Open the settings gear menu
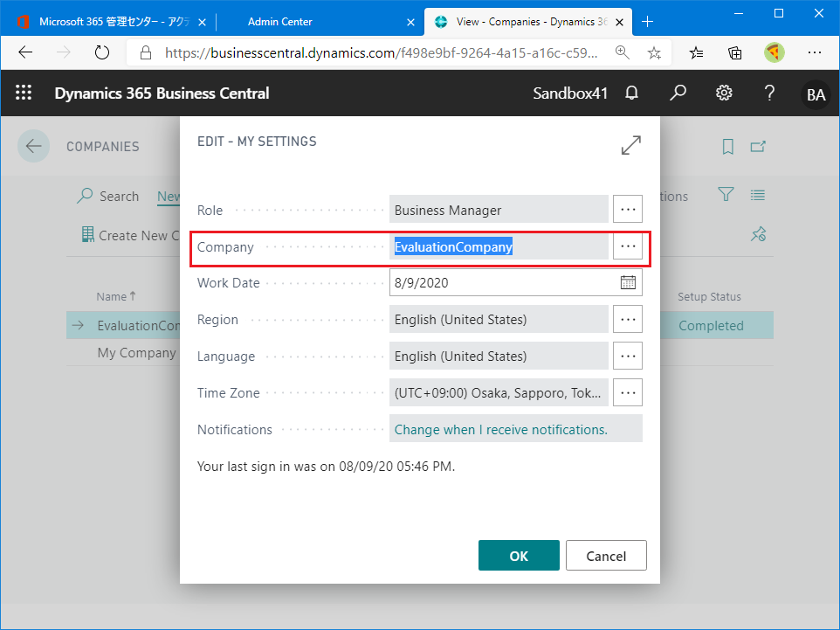 (724, 93)
